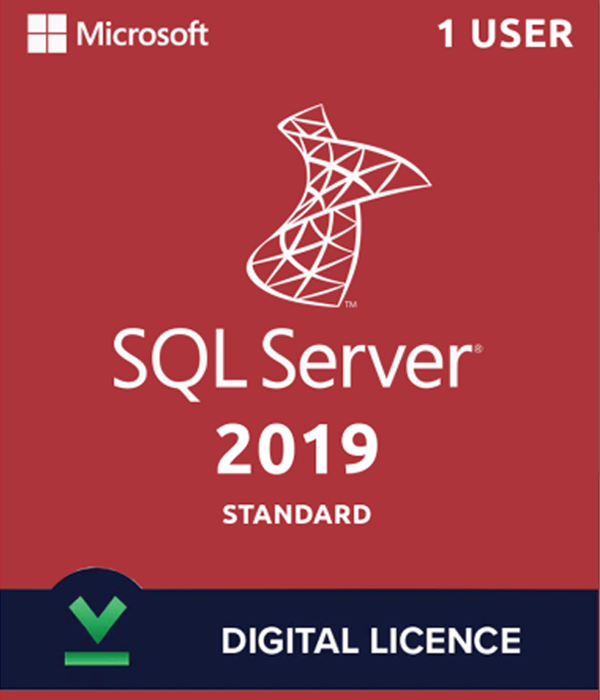Click the word DIGITAL in banner

coord(291,641)
